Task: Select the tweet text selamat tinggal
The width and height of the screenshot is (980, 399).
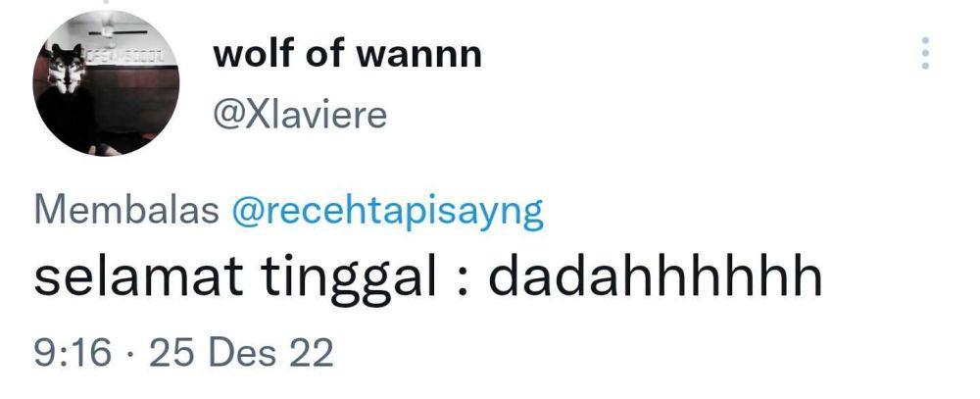Action: 235,277
